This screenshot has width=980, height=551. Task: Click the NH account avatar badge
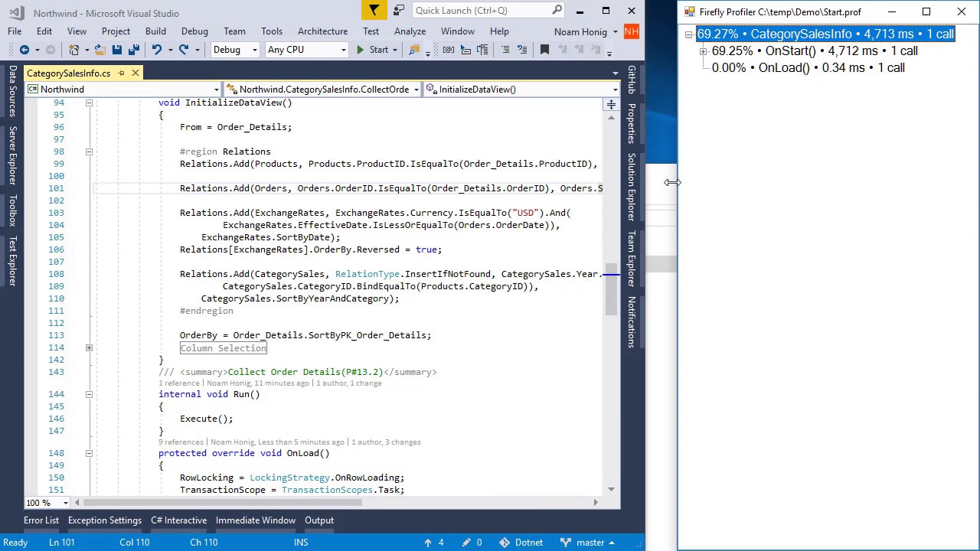coord(631,31)
